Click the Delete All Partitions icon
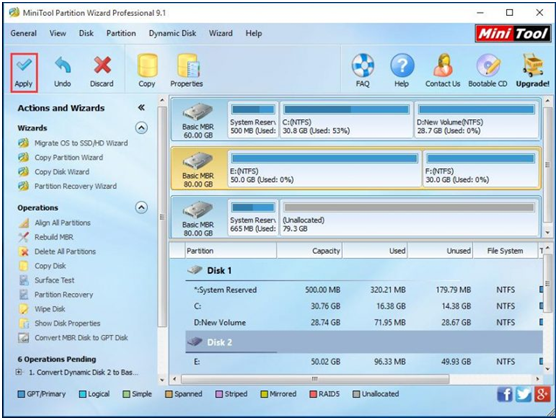This screenshot has height=420, width=558. (x=24, y=252)
